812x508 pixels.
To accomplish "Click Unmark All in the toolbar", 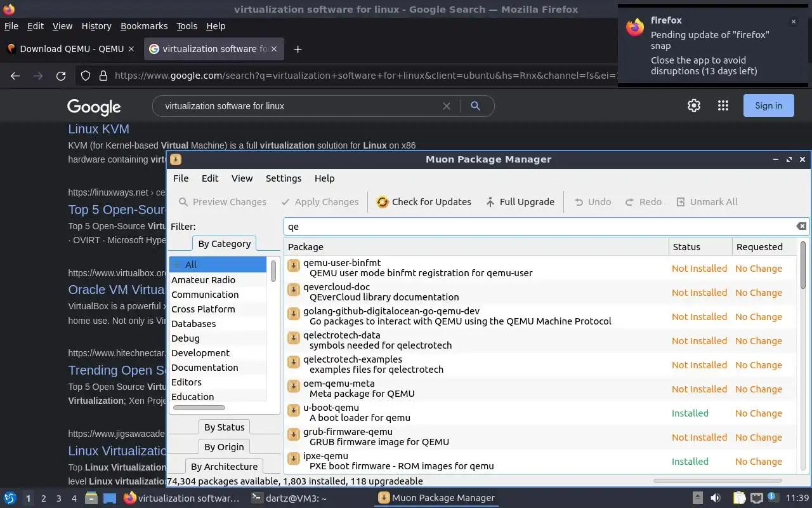I will pyautogui.click(x=707, y=202).
